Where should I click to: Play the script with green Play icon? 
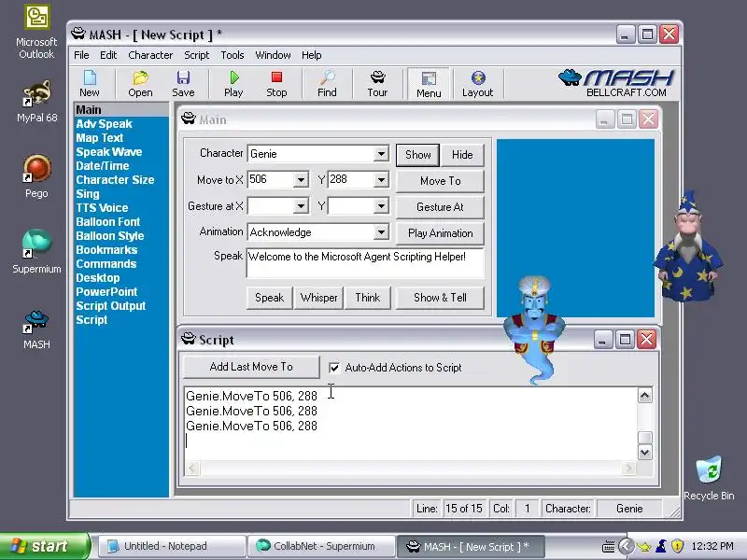click(233, 84)
